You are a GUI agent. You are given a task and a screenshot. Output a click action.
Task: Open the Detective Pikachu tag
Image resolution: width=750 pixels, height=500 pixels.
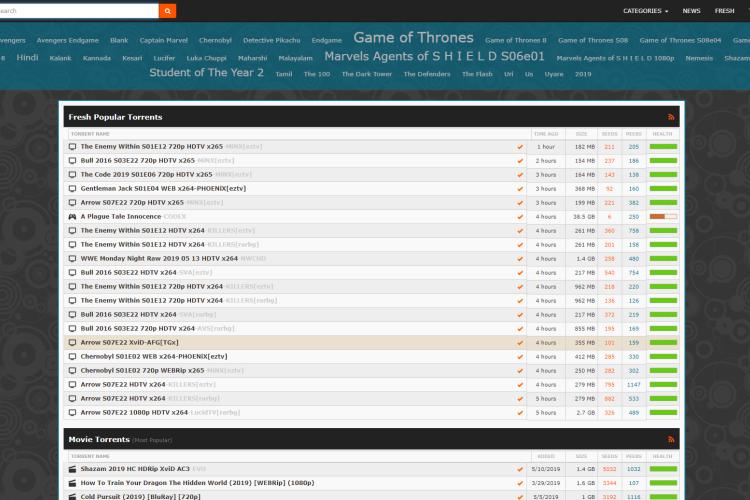[x=271, y=40]
